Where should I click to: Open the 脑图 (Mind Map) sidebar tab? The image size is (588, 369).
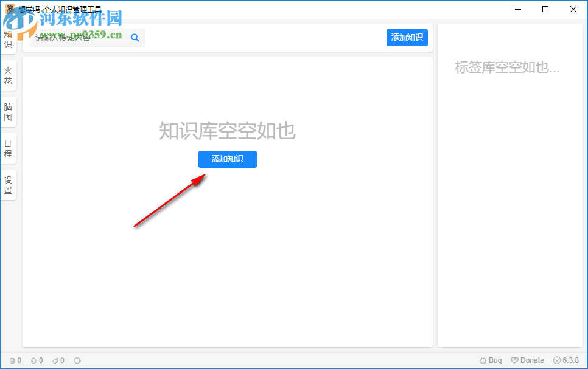pos(8,112)
